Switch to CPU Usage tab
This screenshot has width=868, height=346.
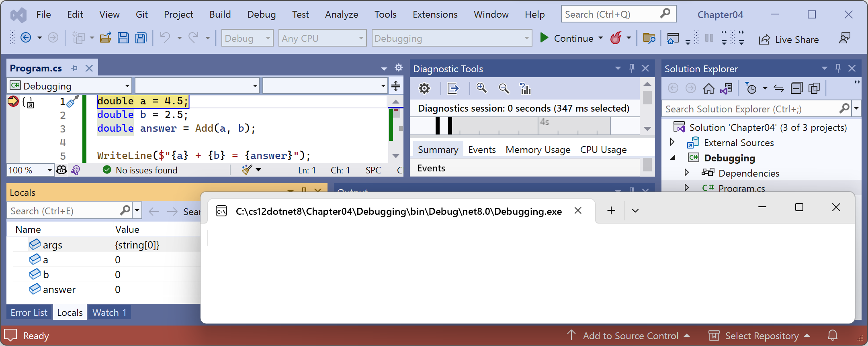(x=603, y=150)
